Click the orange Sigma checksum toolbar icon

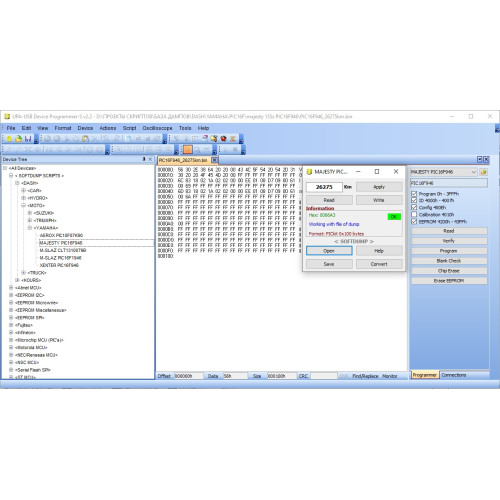coord(233,139)
